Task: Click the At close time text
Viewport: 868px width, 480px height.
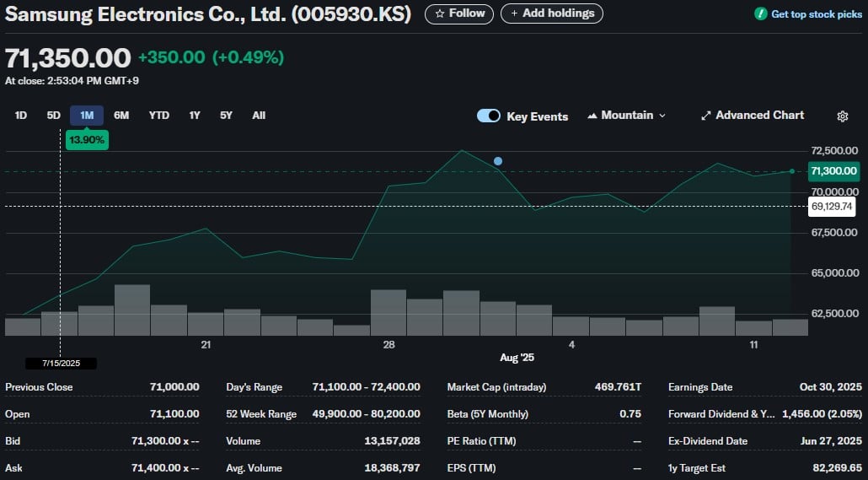Action: tap(72, 81)
